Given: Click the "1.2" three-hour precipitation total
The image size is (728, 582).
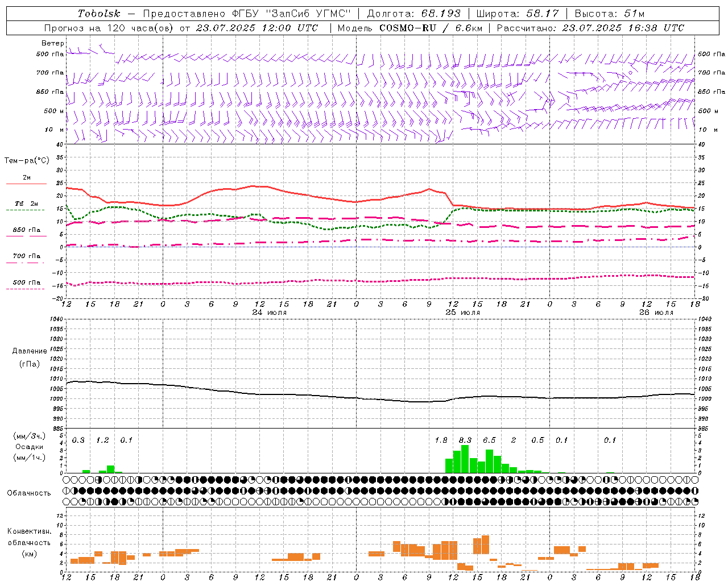Looking at the screenshot, I should pyautogui.click(x=102, y=440).
